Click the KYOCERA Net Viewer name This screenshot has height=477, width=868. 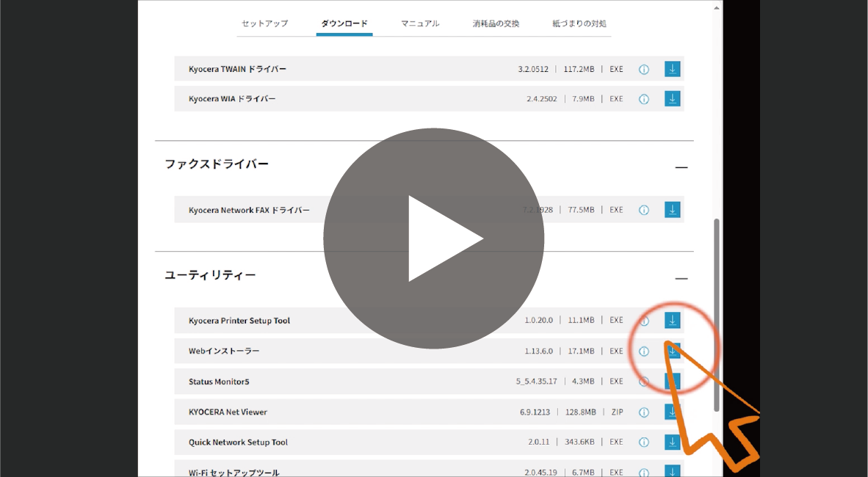228,412
